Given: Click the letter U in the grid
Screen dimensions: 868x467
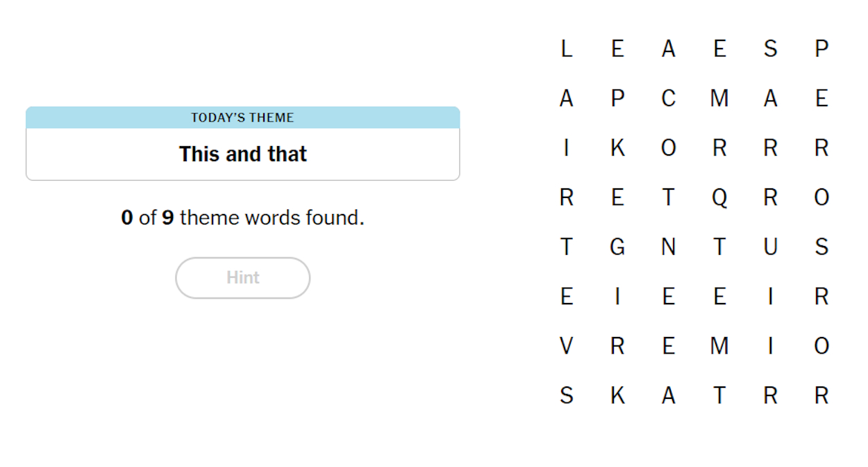Looking at the screenshot, I should (x=771, y=247).
